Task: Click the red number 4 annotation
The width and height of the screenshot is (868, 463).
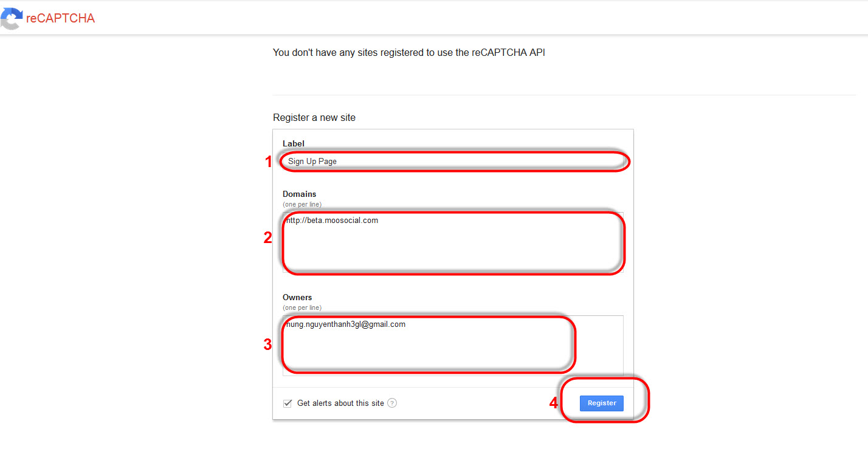Action: pyautogui.click(x=554, y=403)
